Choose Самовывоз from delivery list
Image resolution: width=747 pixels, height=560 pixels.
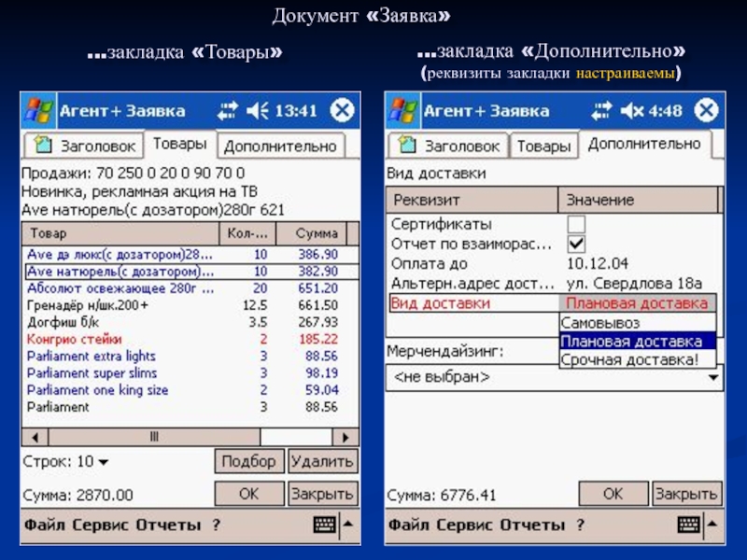coord(638,322)
